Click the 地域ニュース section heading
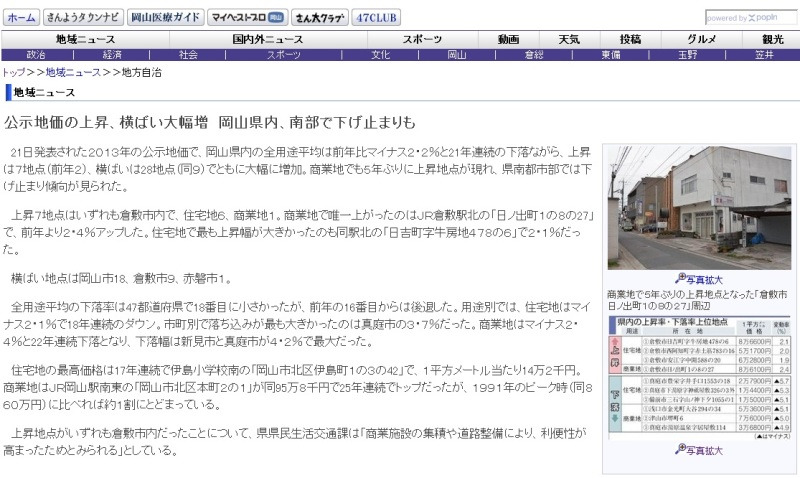The height and width of the screenshot is (478, 800). 44,92
